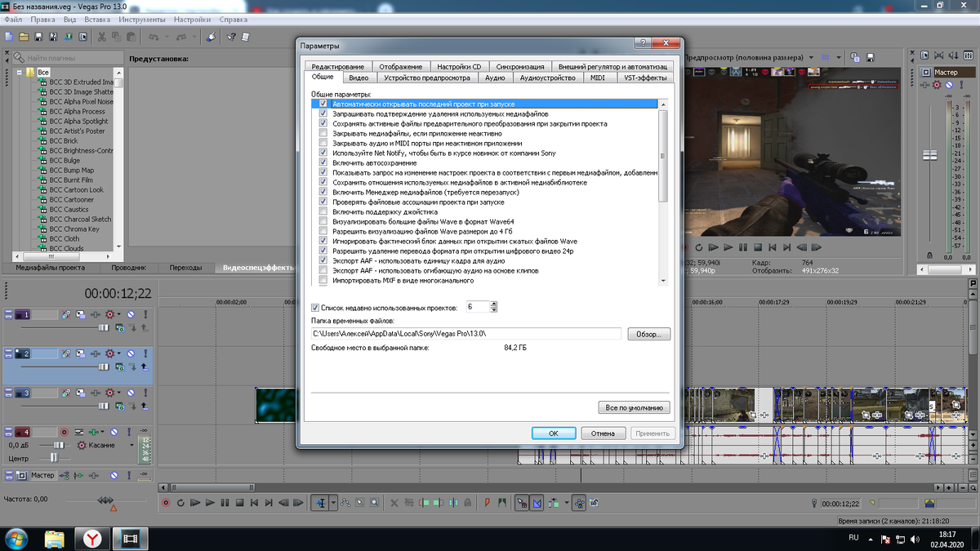Open the preview quality dropdown
The width and height of the screenshot is (980, 551).
pyautogui.click(x=810, y=57)
